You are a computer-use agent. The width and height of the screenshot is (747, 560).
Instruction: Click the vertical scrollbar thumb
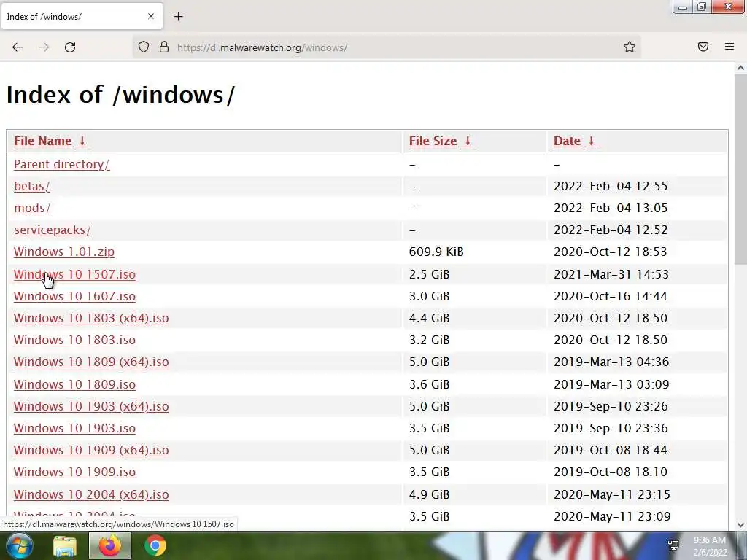coord(740,169)
